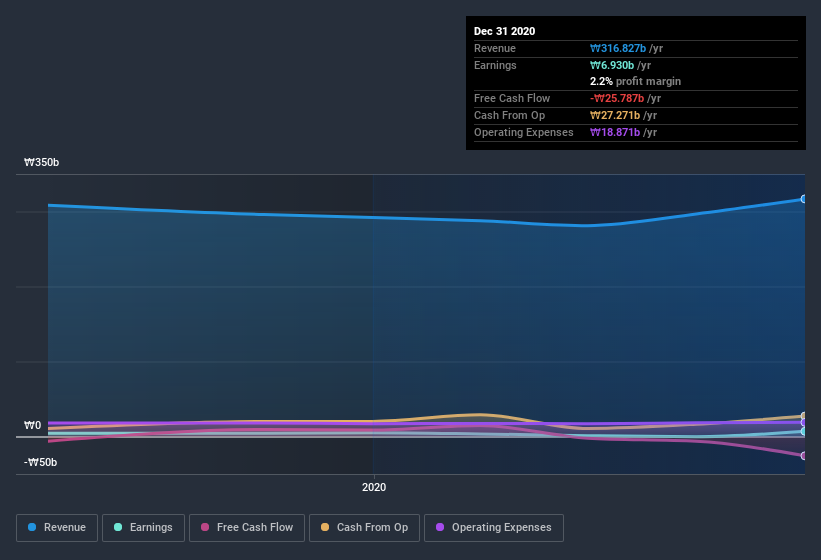Click the ₩0 y-axis label
821x560 pixels.
tap(32, 425)
